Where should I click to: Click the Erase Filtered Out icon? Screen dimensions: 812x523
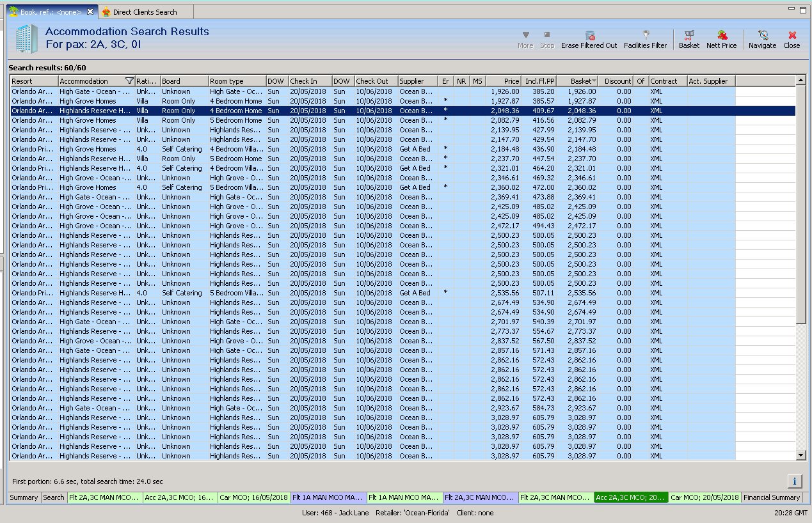click(x=589, y=36)
